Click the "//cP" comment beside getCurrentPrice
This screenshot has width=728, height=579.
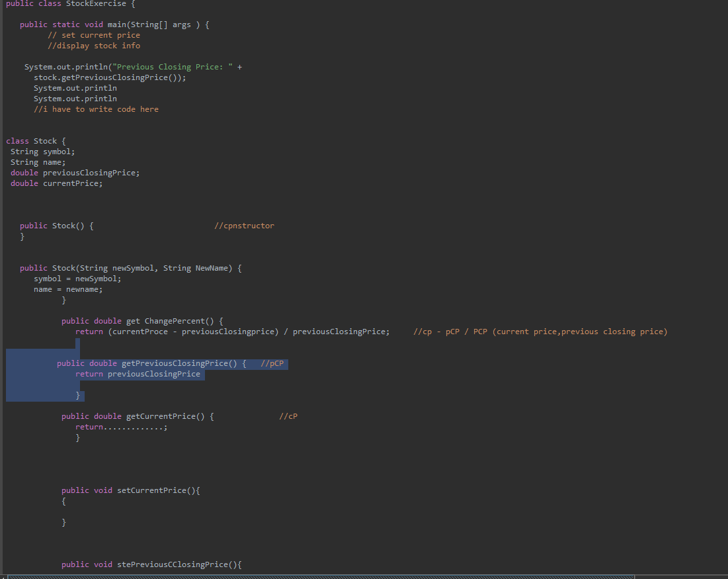288,416
